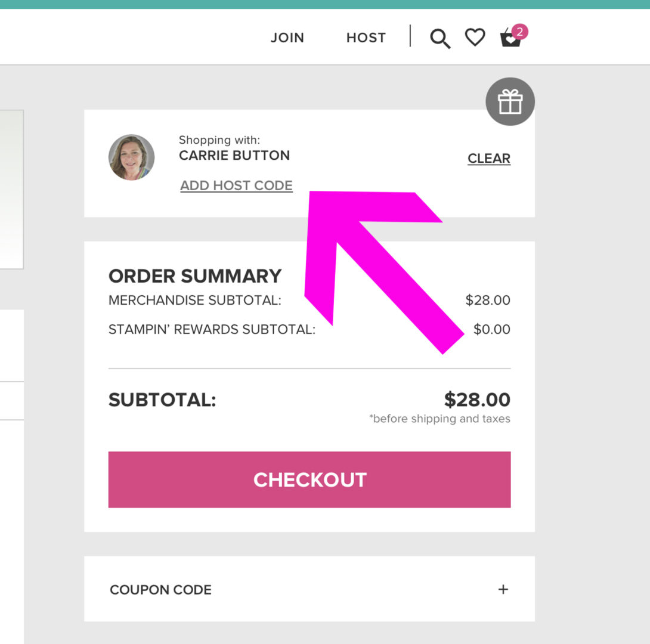
Task: View wishlist via heart icon
Action: tap(475, 38)
